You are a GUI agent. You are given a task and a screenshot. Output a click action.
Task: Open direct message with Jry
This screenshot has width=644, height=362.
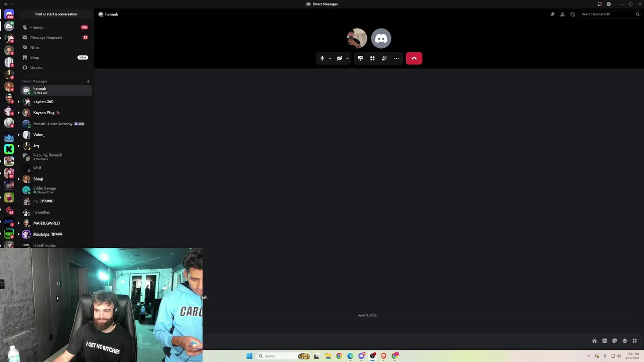coord(56,146)
